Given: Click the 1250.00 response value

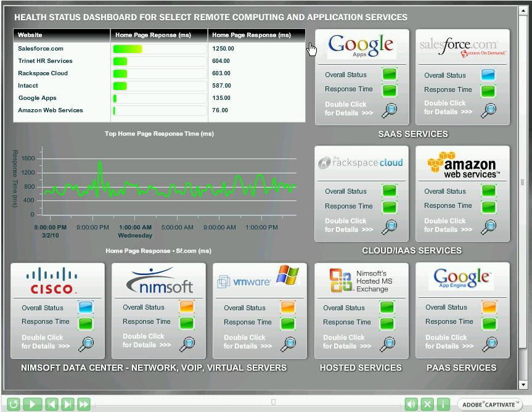Looking at the screenshot, I should coord(223,49).
